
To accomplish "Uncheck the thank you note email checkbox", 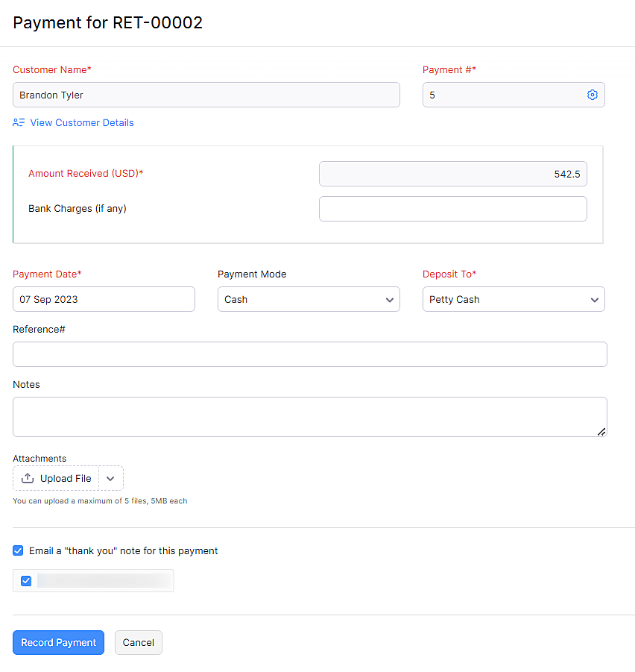I will [18, 550].
